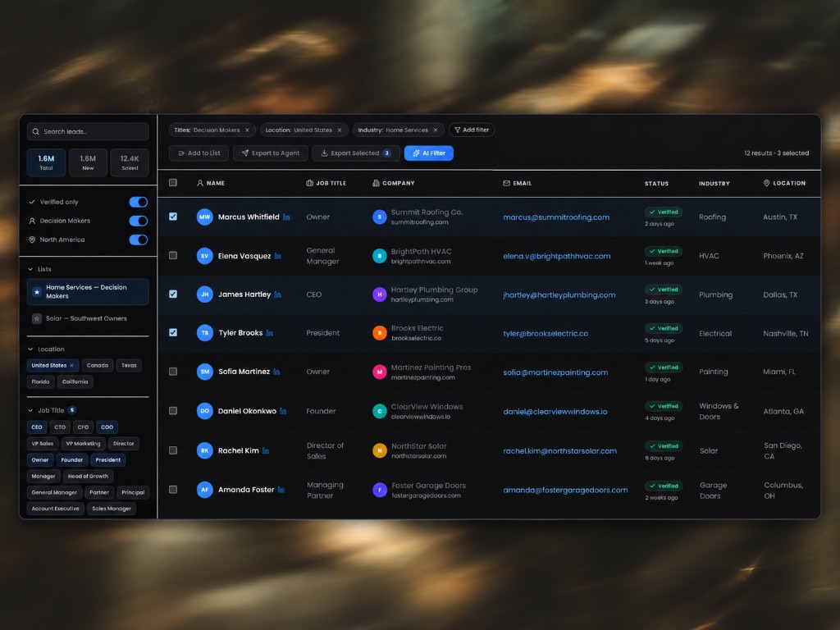Open Daniel Okonkwo's LinkedIn icon
Image resolution: width=840 pixels, height=630 pixels.
click(x=283, y=411)
